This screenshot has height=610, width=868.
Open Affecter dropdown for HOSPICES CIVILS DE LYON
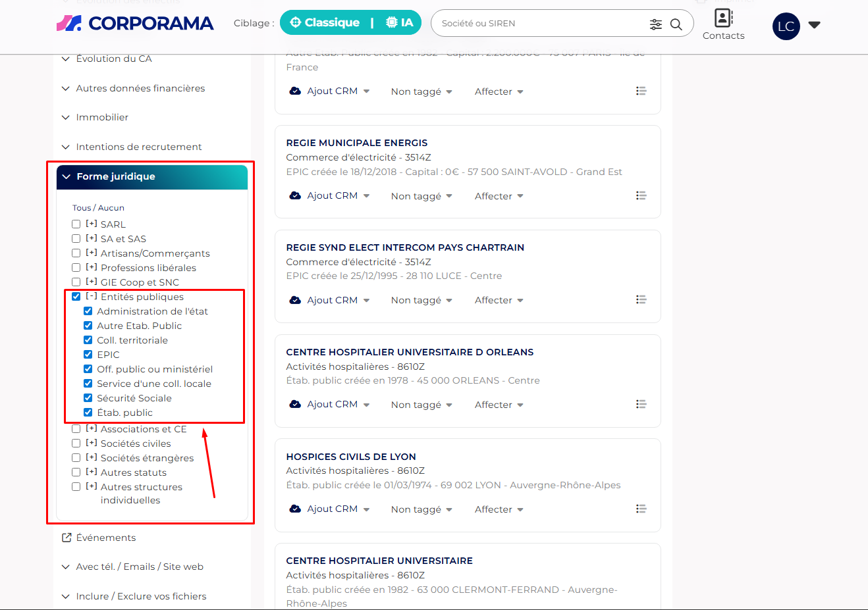[499, 509]
